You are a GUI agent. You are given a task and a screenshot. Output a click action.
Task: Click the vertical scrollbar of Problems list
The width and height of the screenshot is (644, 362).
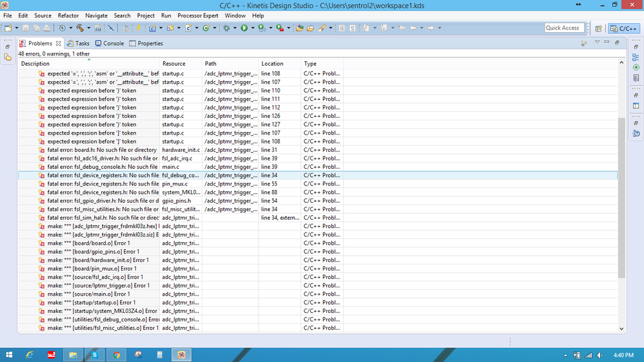click(621, 197)
